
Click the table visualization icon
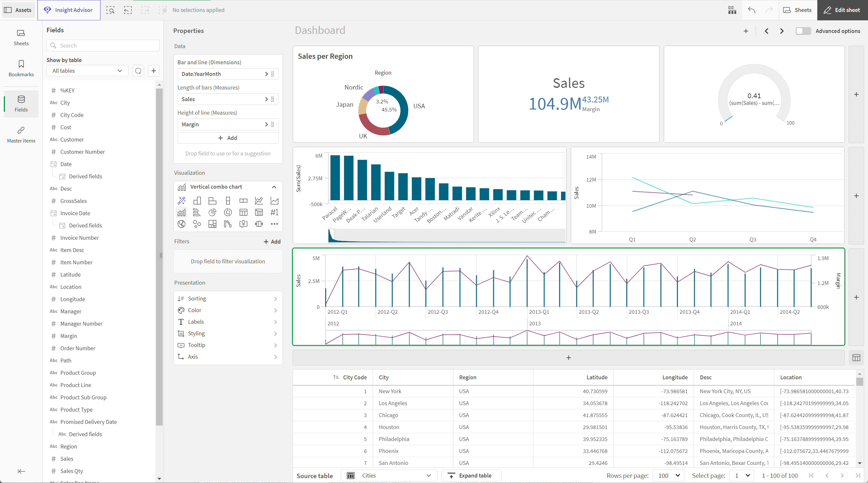pyautogui.click(x=243, y=212)
